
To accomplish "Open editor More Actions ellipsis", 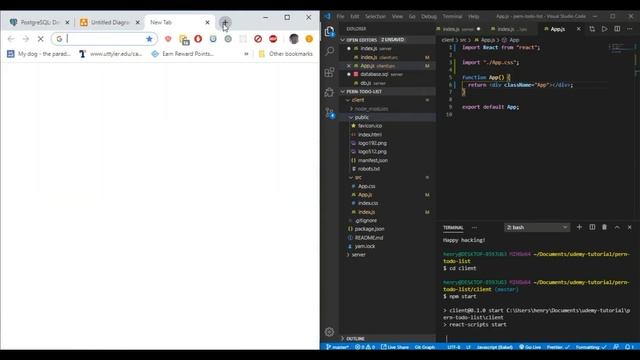I will (629, 29).
